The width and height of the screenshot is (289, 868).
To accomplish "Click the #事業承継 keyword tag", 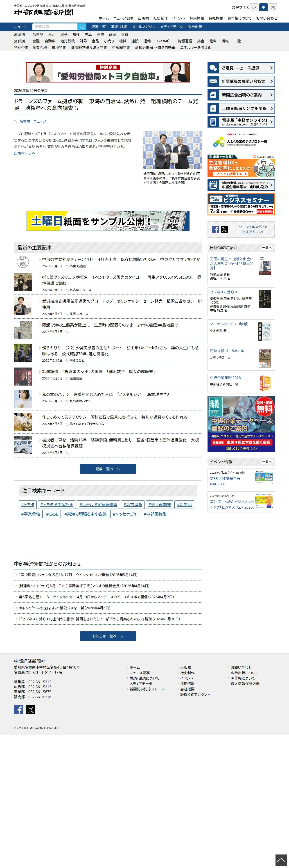I will click(31, 514).
